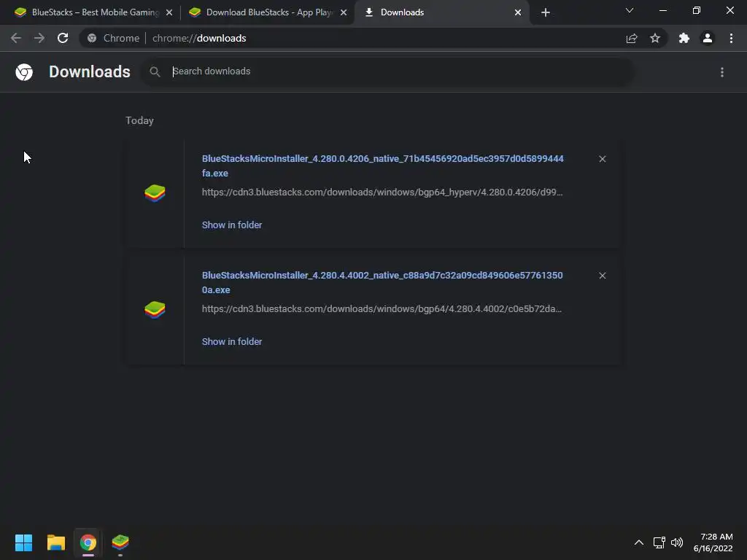
Task: Click the Downloads page heading
Action: (x=90, y=72)
